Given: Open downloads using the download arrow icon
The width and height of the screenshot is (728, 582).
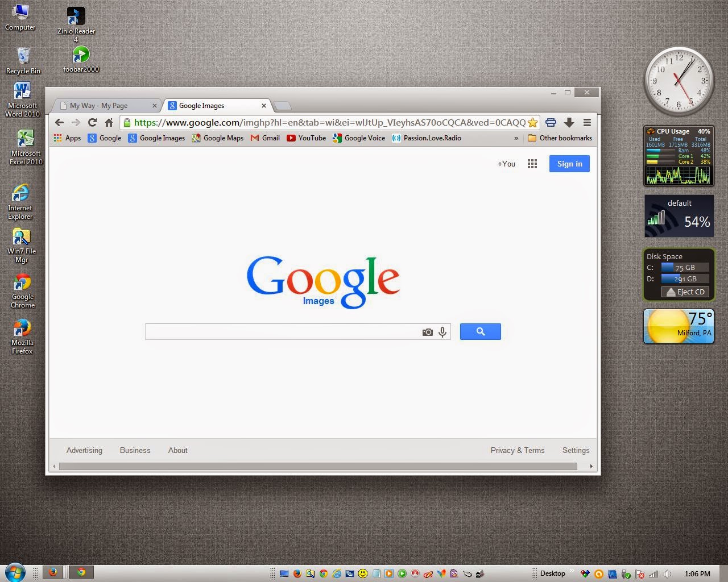Looking at the screenshot, I should tap(569, 122).
